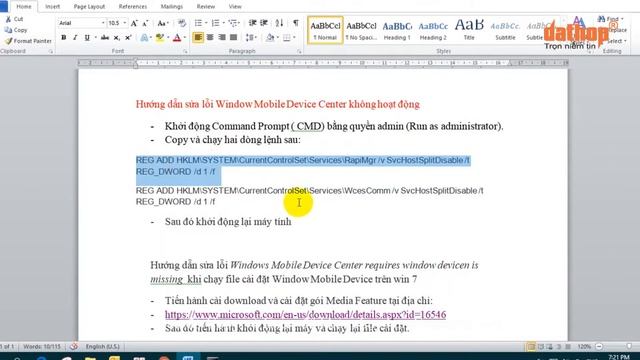
Task: Click the Cut command
Action: [x=14, y=19]
